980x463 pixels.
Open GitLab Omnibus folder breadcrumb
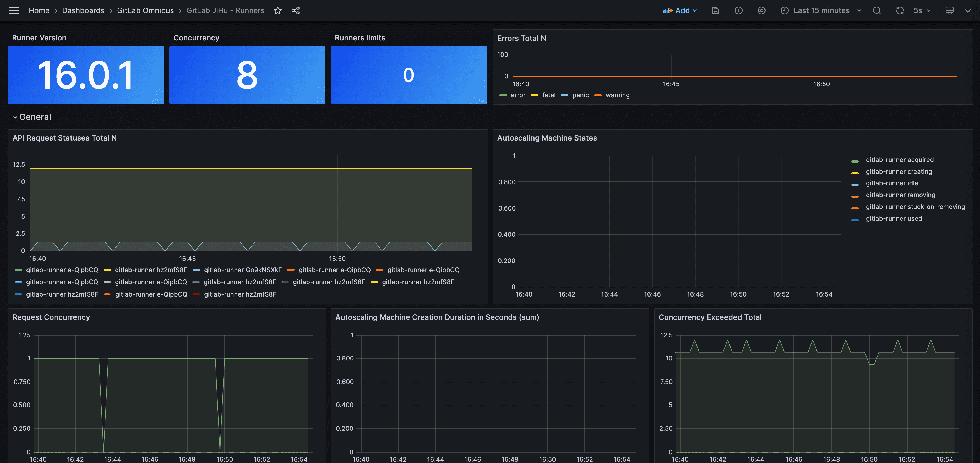pos(145,11)
